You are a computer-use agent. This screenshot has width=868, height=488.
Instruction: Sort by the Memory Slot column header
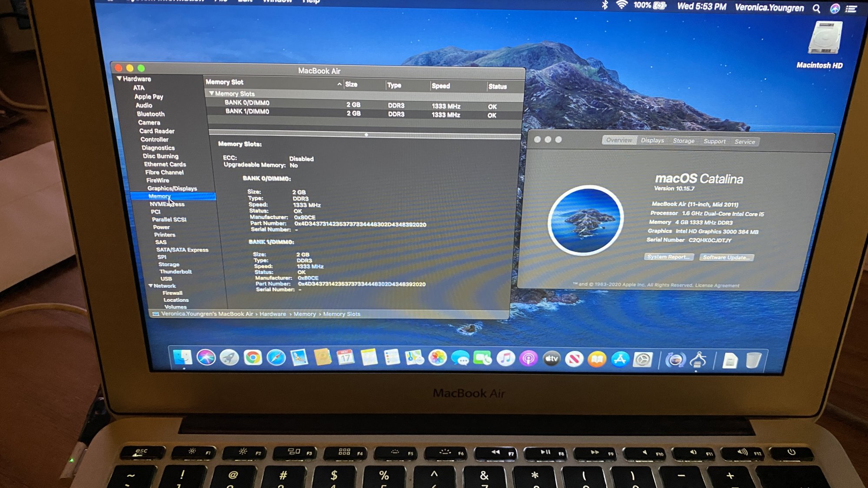[225, 82]
